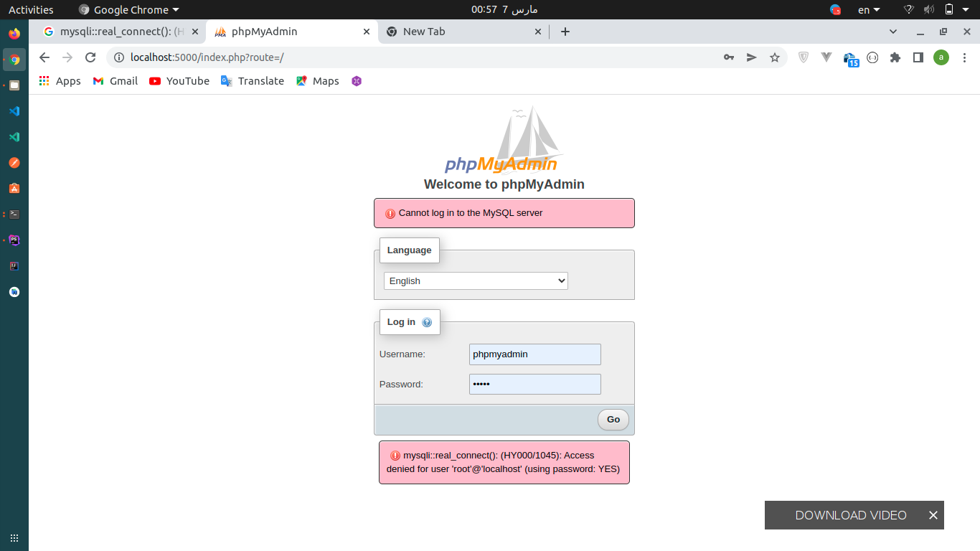Open the Chrome profile avatar menu
Image resolution: width=980 pixels, height=551 pixels.
point(941,57)
